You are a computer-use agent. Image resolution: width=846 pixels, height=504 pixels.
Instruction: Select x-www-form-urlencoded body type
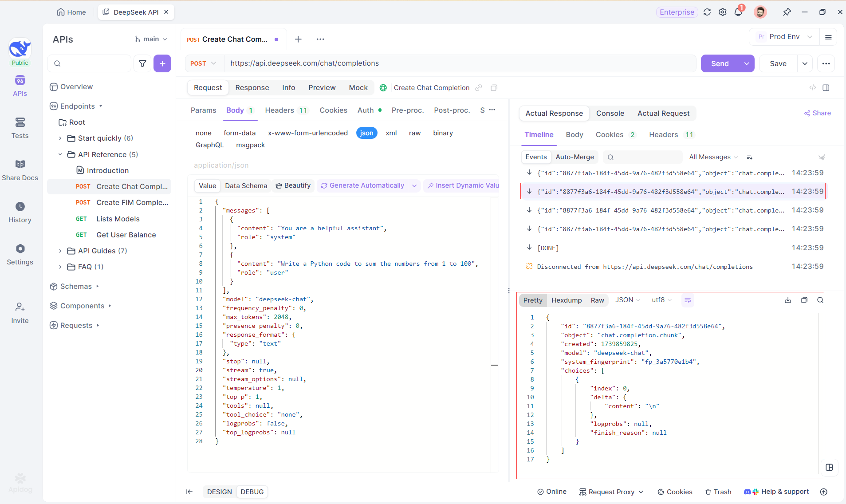(x=308, y=133)
